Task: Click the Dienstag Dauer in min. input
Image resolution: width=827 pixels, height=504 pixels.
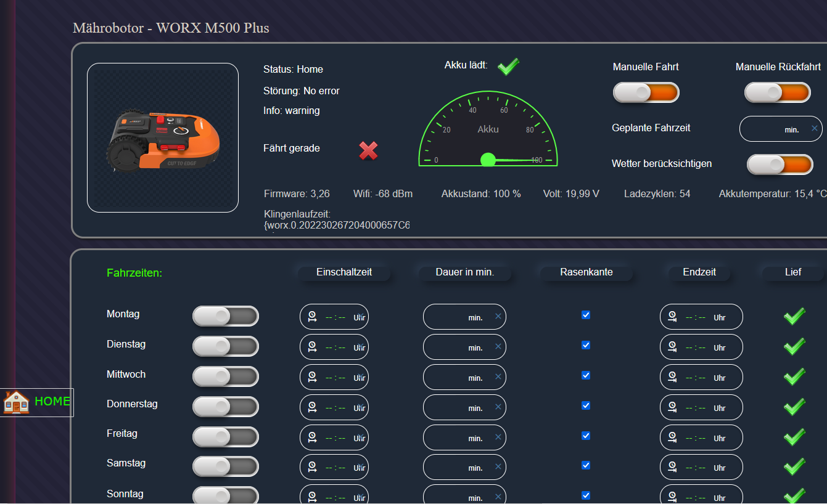Action: (x=464, y=347)
